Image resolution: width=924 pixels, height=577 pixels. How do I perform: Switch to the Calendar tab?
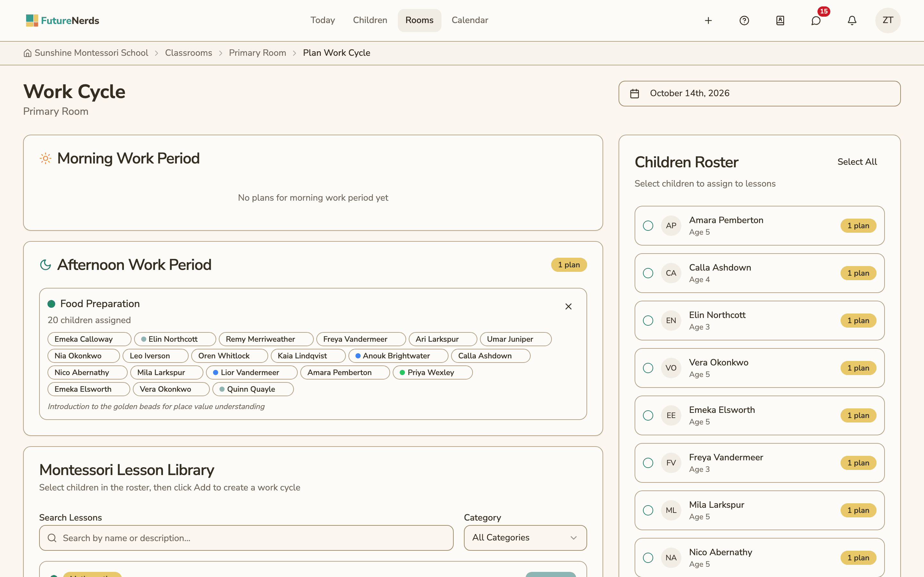pos(470,20)
